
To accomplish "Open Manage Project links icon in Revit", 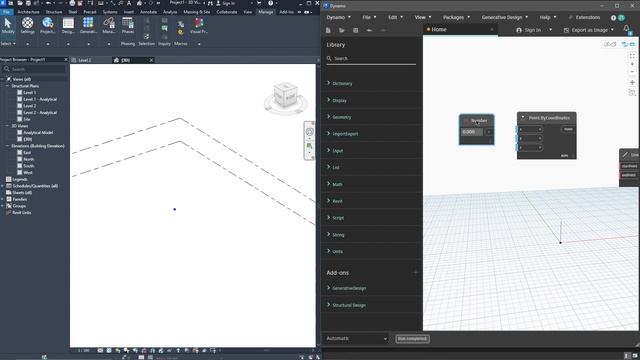I will click(109, 25).
